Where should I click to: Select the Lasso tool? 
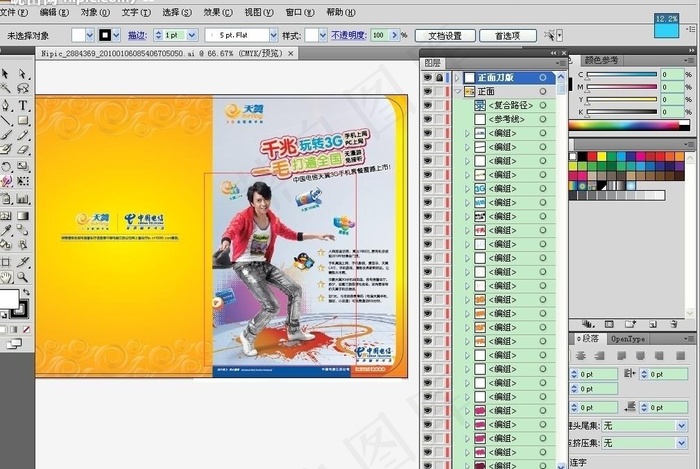click(22, 88)
